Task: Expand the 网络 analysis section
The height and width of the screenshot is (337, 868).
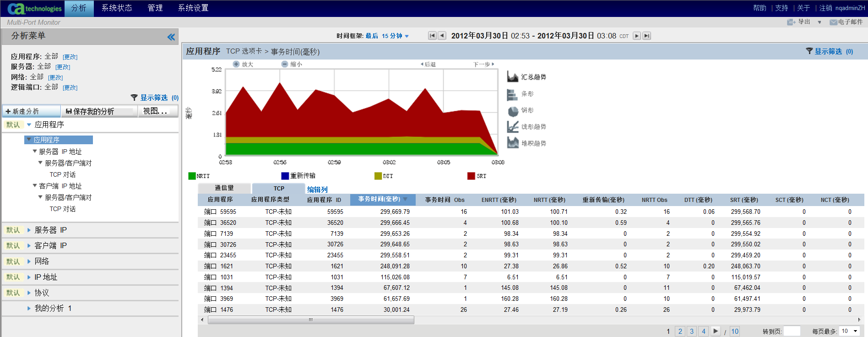Action: [x=29, y=261]
